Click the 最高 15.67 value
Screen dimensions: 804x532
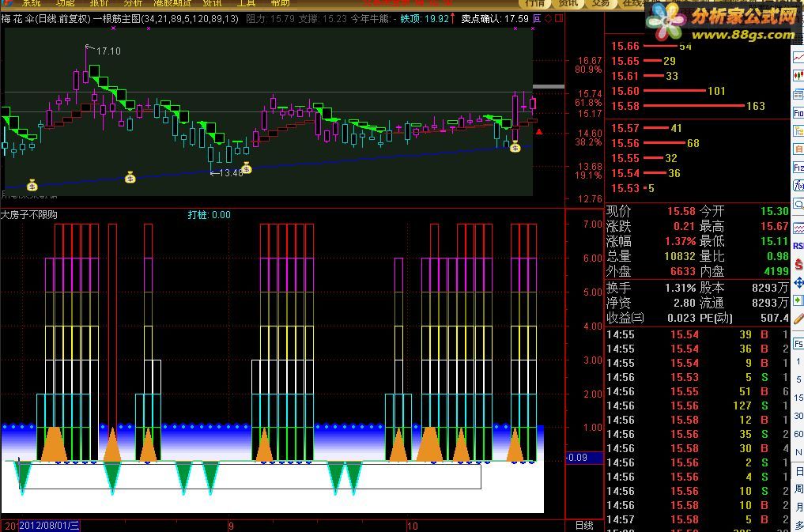[774, 226]
